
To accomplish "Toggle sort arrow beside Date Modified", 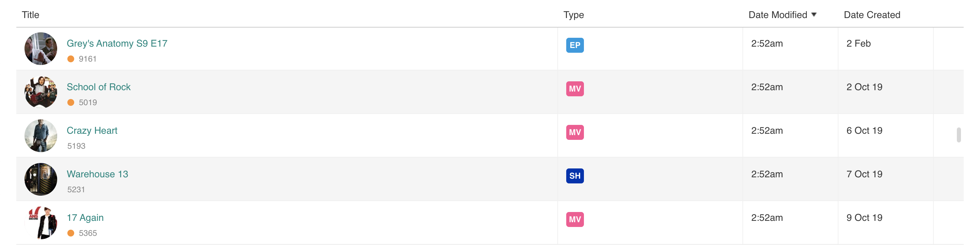I will [814, 15].
